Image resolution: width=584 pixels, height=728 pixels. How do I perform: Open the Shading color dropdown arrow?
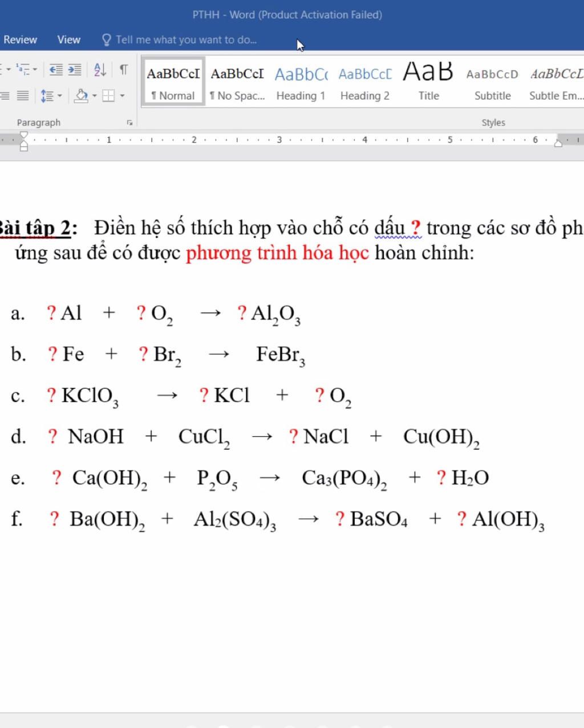click(x=94, y=96)
